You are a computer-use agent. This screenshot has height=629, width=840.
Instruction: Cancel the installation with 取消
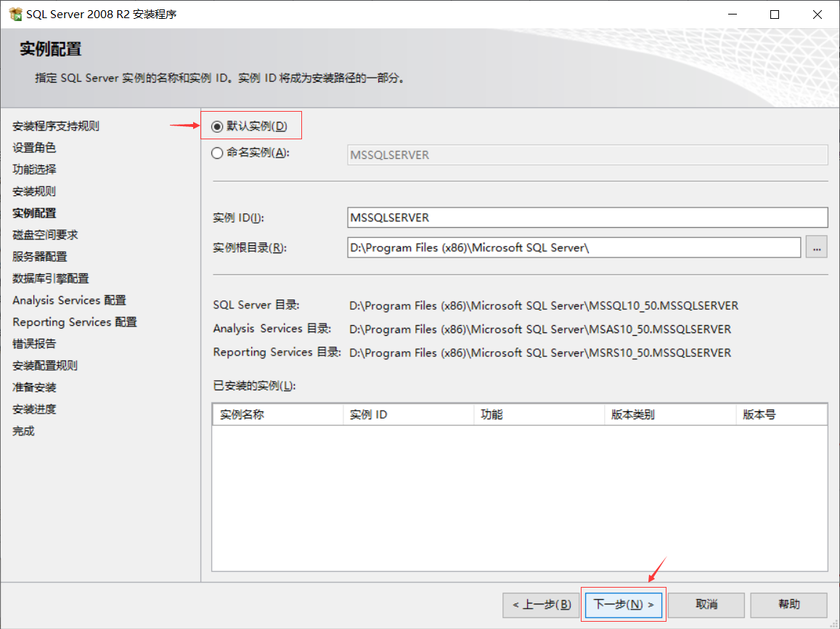point(706,605)
